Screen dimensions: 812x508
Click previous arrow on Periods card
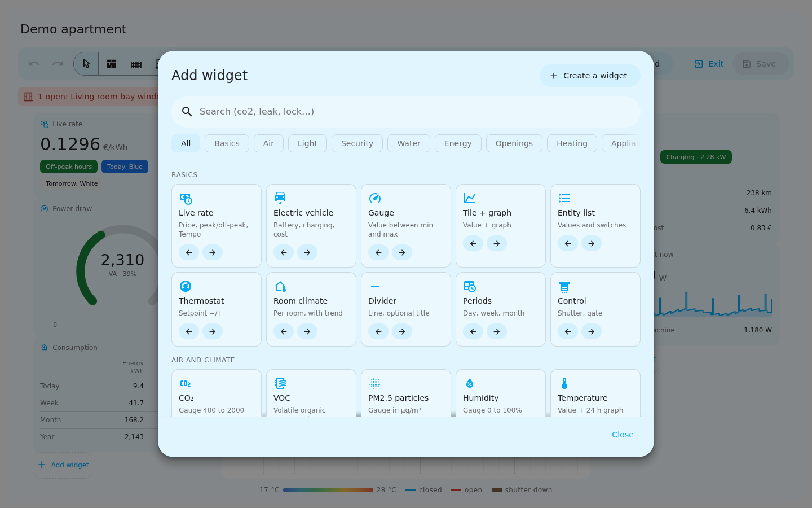tap(473, 331)
